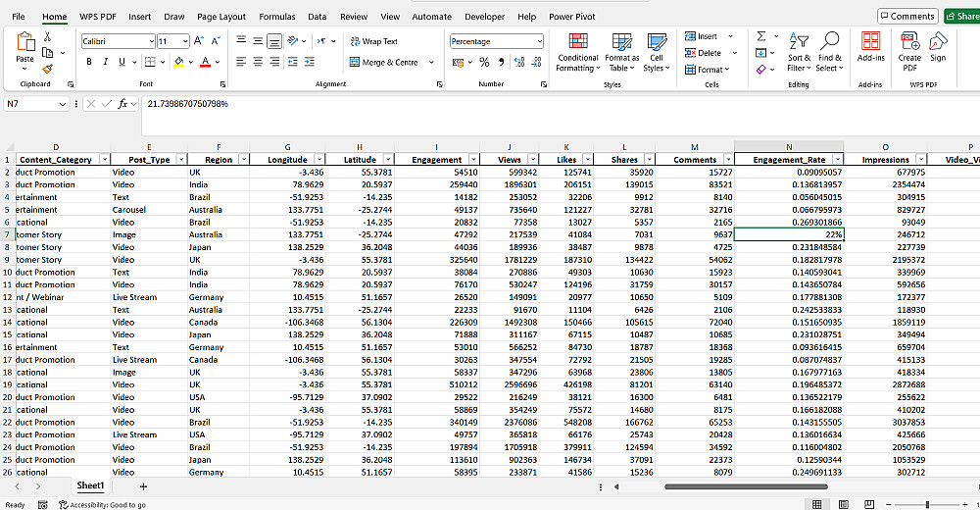980x510 pixels.
Task: Expand the Calibri font name dropdown
Action: [x=151, y=41]
